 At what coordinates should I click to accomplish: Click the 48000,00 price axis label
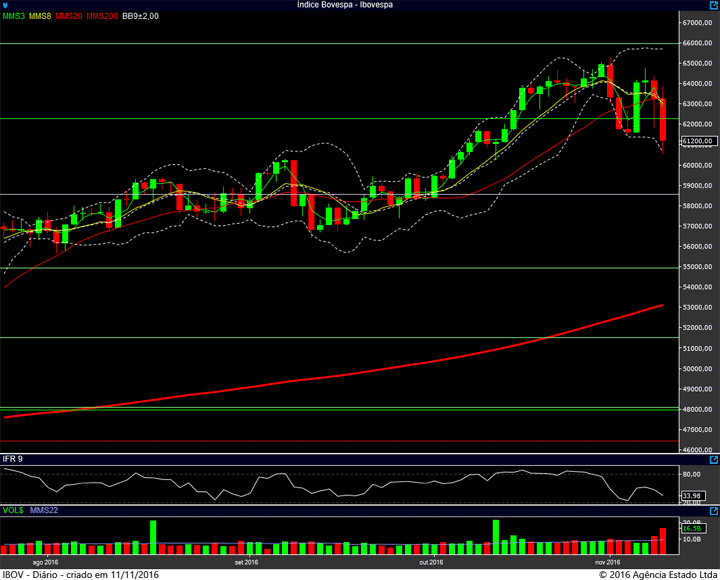coord(697,409)
